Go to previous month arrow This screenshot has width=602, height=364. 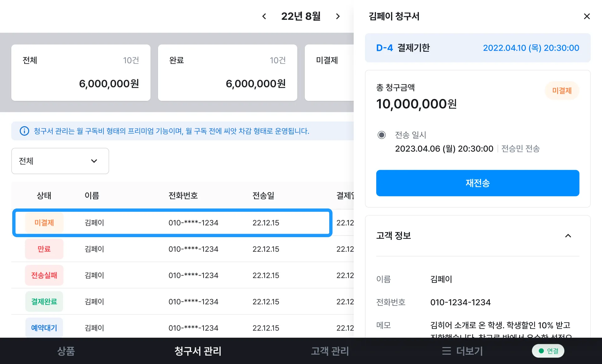point(264,16)
